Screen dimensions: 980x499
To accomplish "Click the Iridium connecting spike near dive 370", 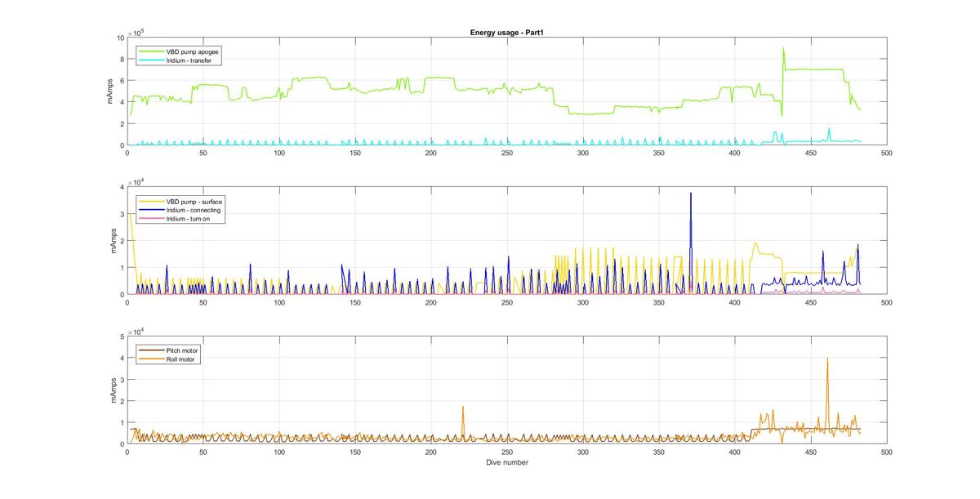I will [691, 194].
